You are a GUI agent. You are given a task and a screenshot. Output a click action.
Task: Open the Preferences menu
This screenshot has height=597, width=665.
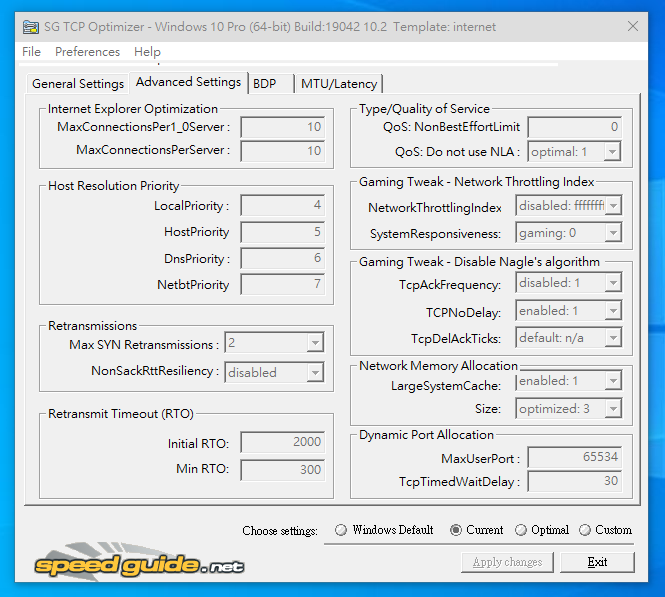tap(87, 52)
